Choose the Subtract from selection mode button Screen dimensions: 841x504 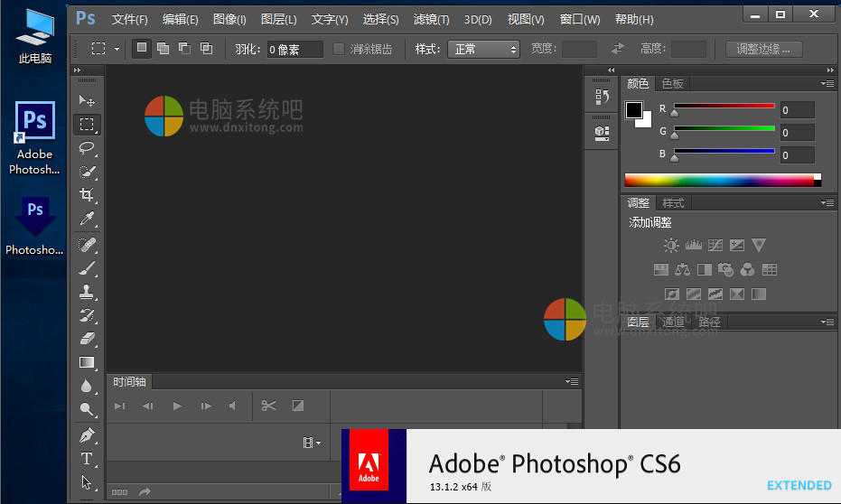click(x=184, y=49)
